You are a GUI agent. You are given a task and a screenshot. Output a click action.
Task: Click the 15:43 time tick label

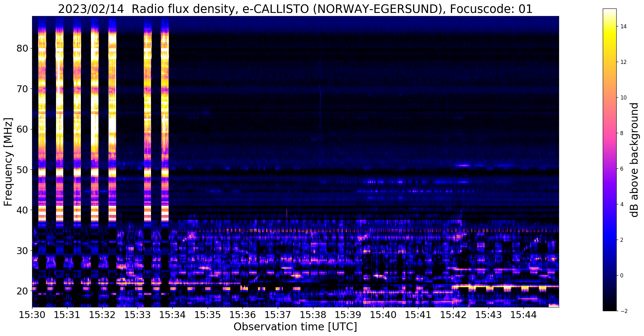489,315
